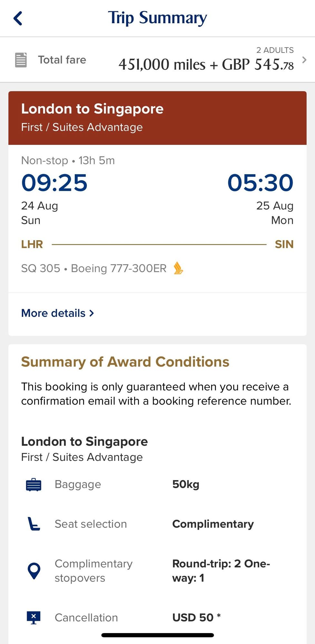The image size is (315, 644).
Task: Tap the Cancellation icon
Action: pos(34,617)
